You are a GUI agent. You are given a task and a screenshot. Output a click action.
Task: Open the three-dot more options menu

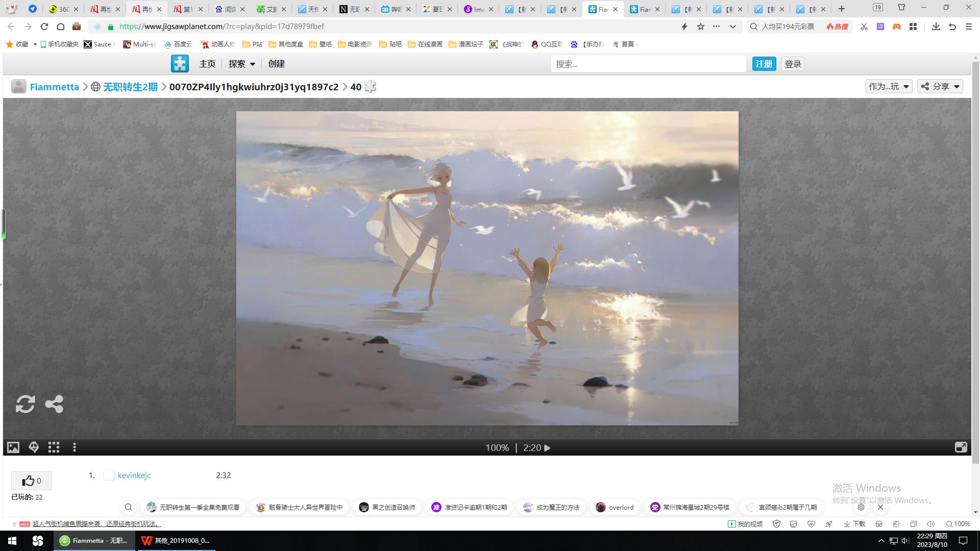click(75, 447)
